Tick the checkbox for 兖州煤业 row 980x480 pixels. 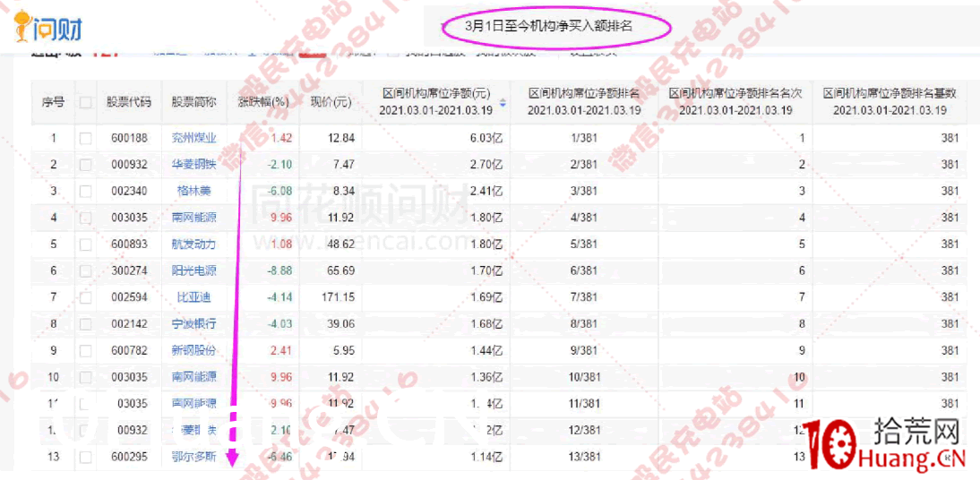[86, 138]
